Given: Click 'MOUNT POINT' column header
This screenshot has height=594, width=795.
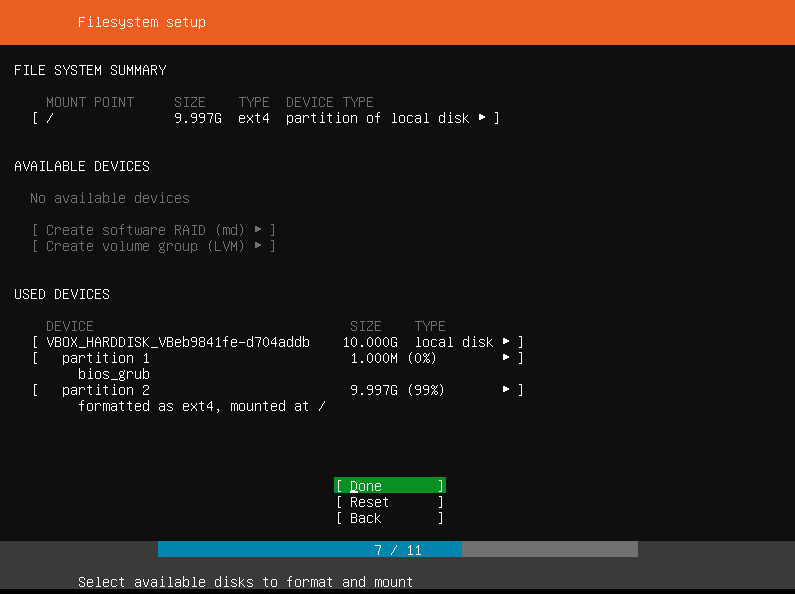Looking at the screenshot, I should (x=90, y=102).
